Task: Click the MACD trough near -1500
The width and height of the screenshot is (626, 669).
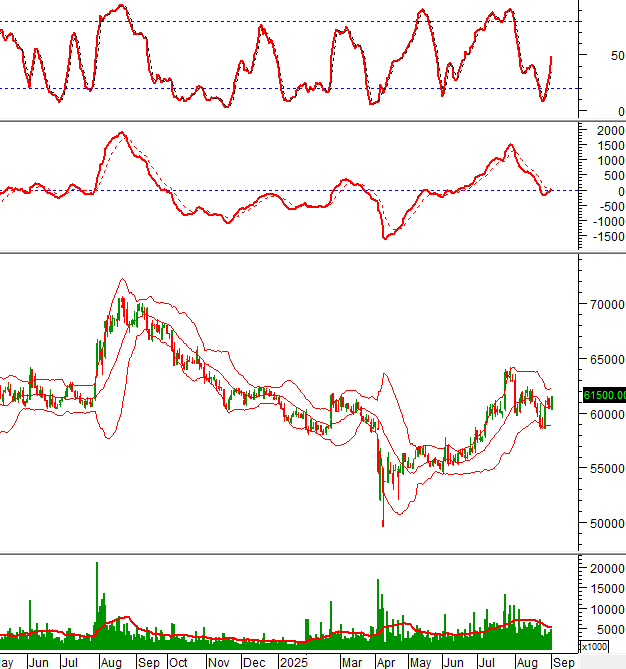Action: click(x=386, y=237)
